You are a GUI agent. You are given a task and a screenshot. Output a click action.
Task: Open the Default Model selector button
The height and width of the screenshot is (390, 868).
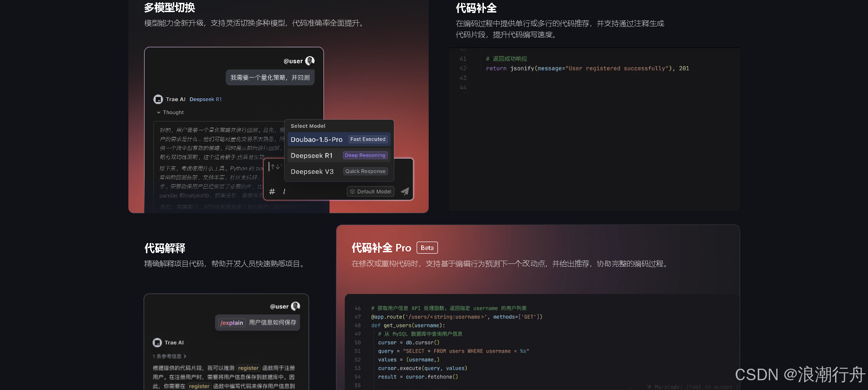(x=370, y=192)
